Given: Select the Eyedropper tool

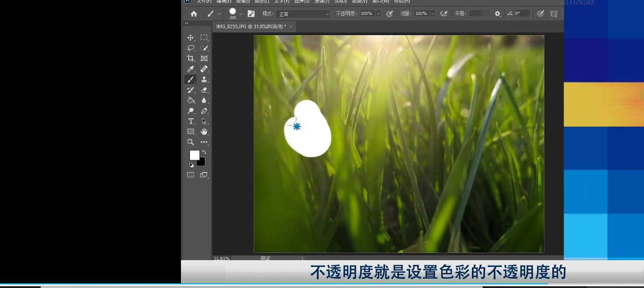Looking at the screenshot, I should (190, 69).
